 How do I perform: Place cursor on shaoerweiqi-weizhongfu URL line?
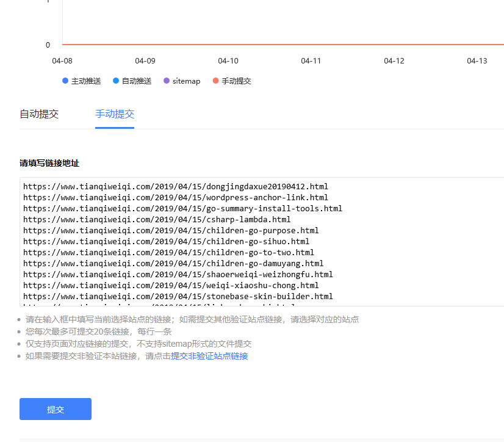(x=178, y=275)
